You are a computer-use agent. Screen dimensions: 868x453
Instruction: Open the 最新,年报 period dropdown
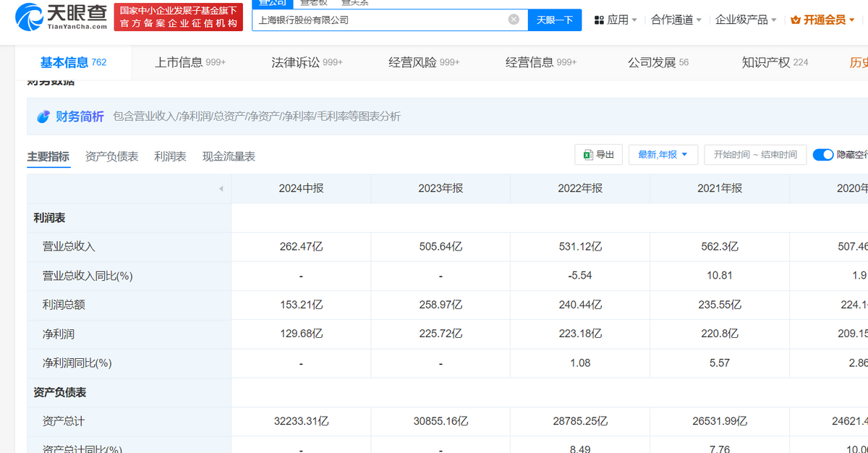663,154
